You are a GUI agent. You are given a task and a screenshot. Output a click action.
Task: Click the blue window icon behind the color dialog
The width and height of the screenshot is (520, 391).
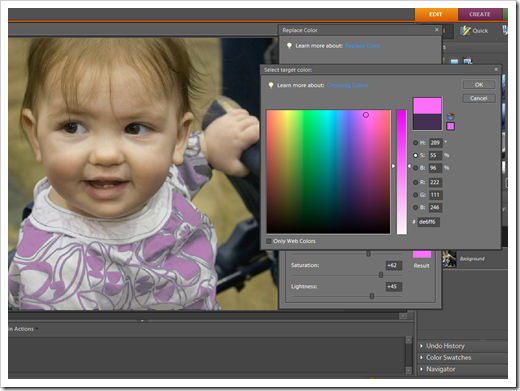(x=454, y=61)
